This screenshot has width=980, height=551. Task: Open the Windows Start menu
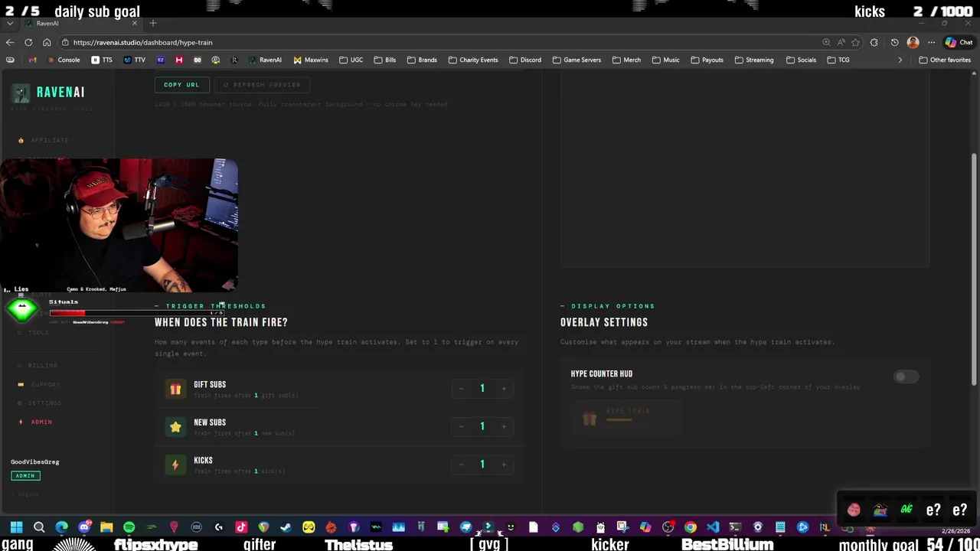click(x=16, y=527)
